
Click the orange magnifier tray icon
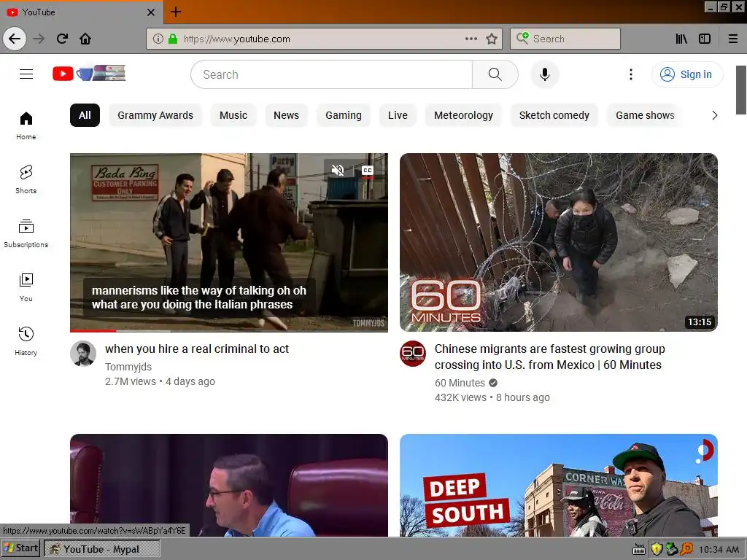pos(686,549)
